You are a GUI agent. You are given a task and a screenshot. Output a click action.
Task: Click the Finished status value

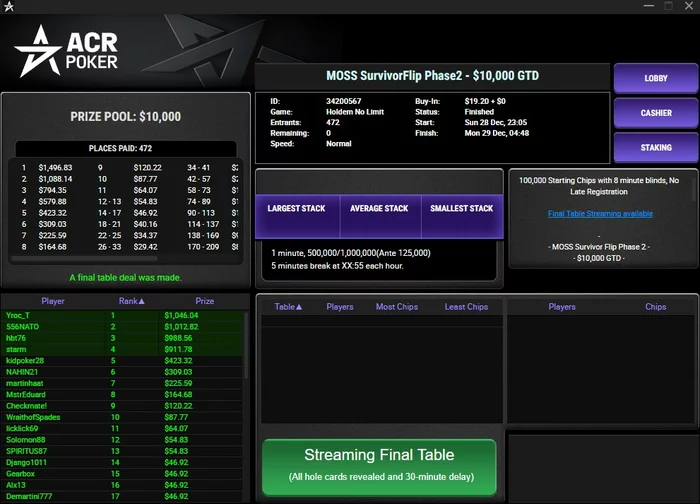pyautogui.click(x=479, y=112)
